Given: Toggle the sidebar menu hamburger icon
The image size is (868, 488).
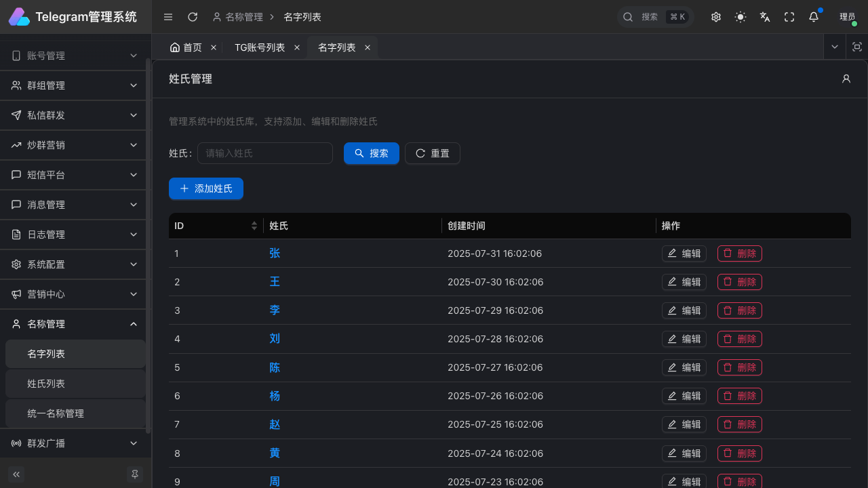Looking at the screenshot, I should 168,17.
